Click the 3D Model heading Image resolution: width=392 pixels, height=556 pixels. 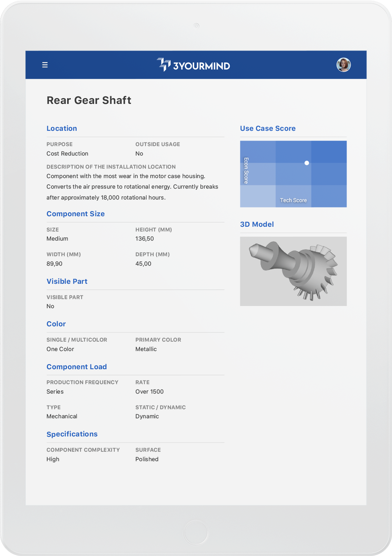click(x=257, y=224)
